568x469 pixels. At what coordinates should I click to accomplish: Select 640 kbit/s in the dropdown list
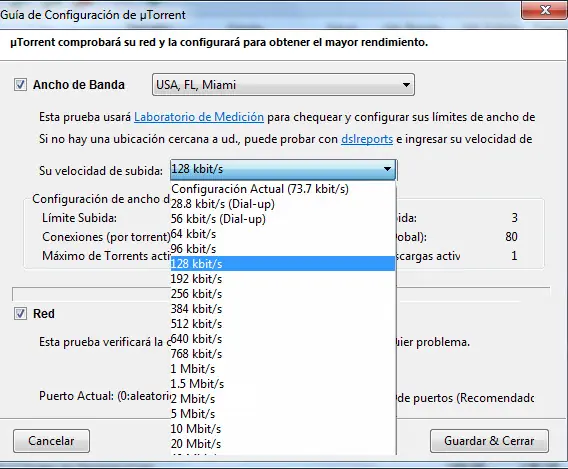283,339
